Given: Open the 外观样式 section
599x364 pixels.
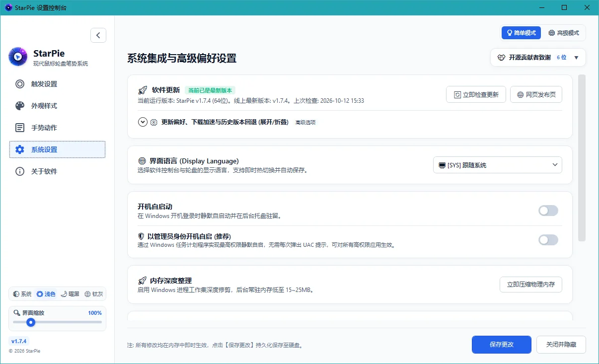Looking at the screenshot, I should click(57, 106).
